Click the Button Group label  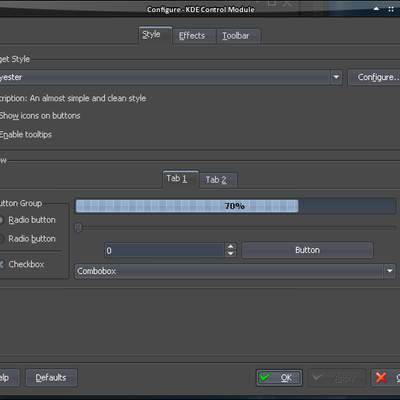[21, 203]
